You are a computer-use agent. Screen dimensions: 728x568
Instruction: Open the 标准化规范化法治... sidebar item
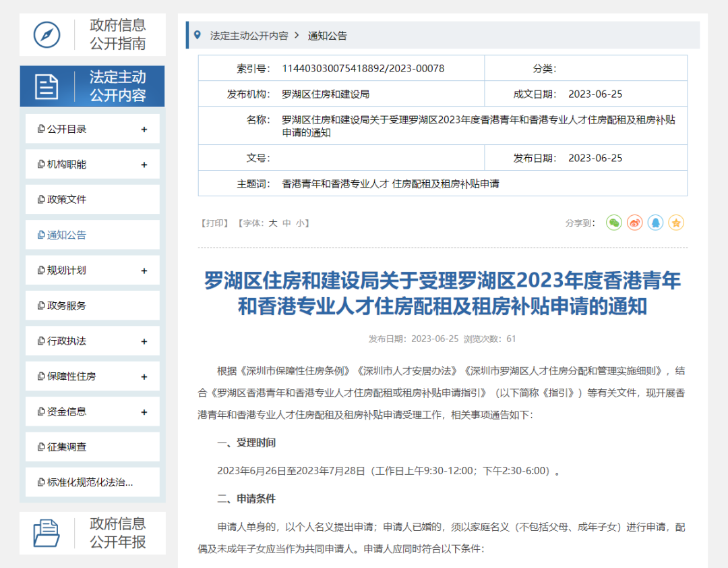click(92, 482)
